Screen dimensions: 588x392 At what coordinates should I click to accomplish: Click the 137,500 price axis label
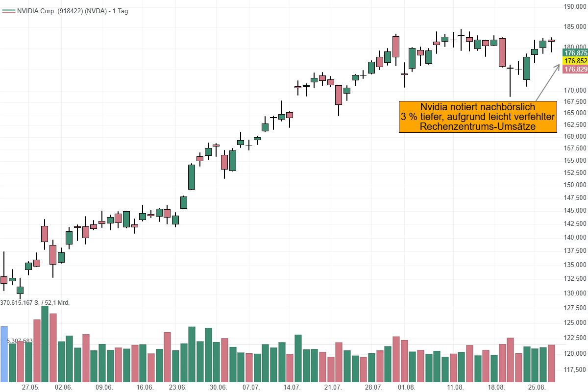pyautogui.click(x=575, y=250)
